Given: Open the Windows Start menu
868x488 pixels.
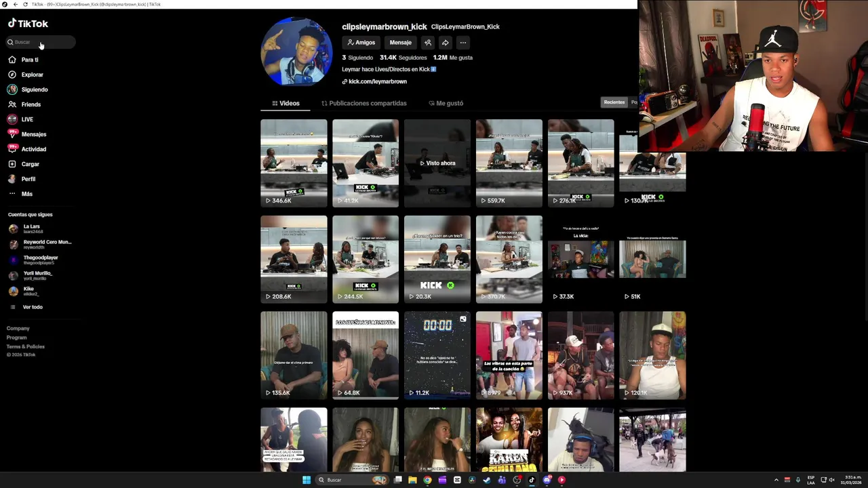Looking at the screenshot, I should pyautogui.click(x=307, y=480).
